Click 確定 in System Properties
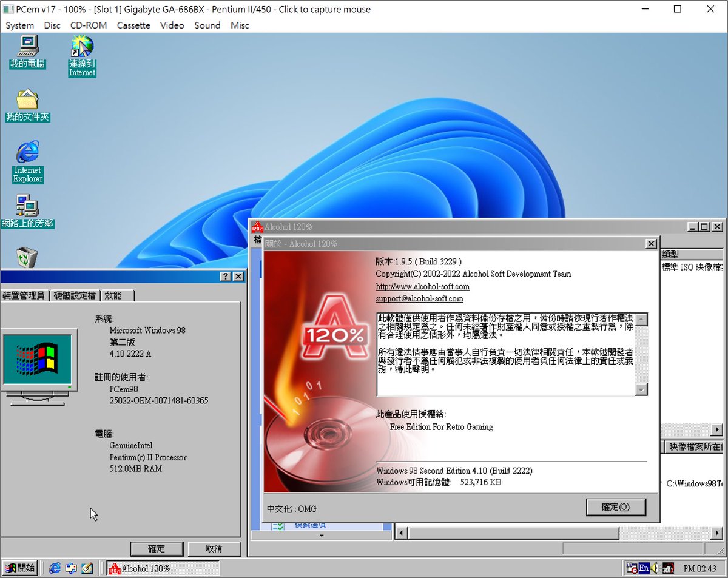The image size is (728, 578). 157,549
